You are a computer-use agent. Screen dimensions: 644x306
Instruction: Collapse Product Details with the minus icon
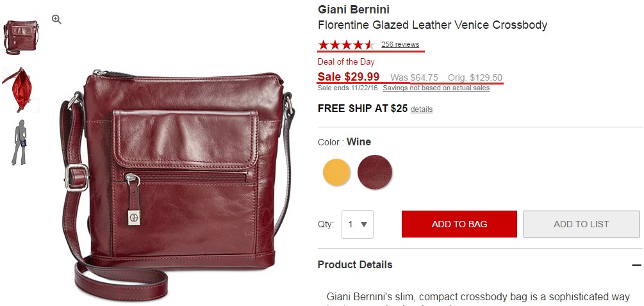pyautogui.click(x=636, y=265)
